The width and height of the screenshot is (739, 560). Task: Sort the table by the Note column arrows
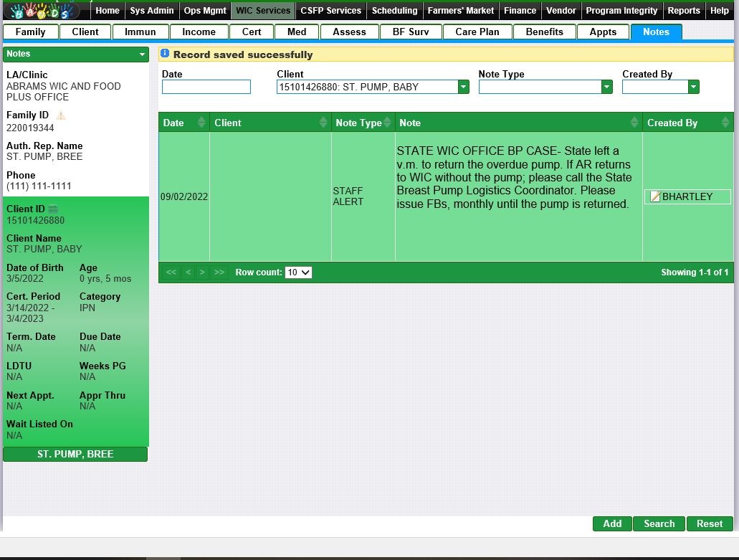click(634, 123)
